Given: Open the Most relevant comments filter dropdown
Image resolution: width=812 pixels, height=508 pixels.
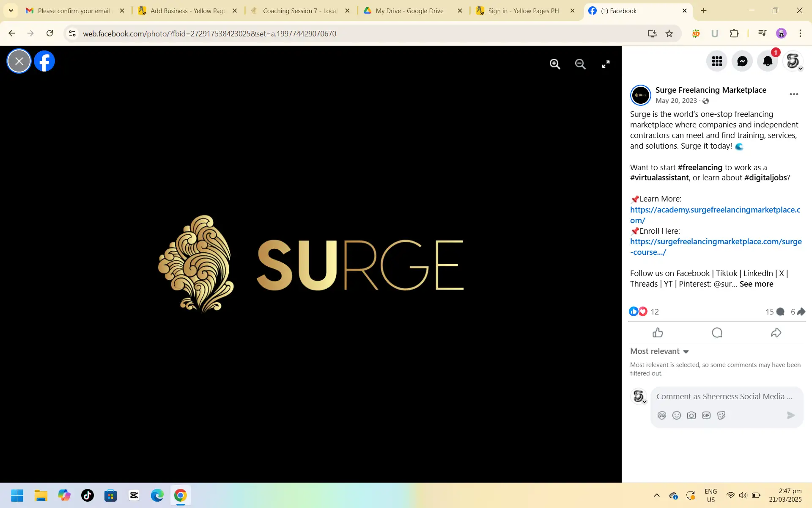Looking at the screenshot, I should pyautogui.click(x=659, y=351).
